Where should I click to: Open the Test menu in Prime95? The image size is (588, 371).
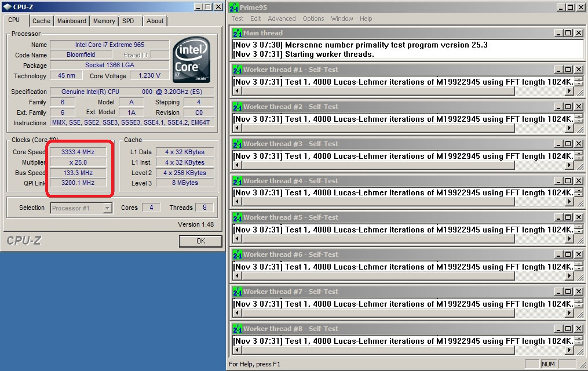pyautogui.click(x=237, y=19)
